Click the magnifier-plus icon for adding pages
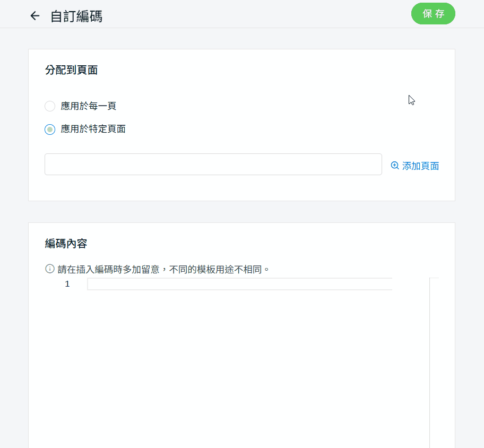Viewport: 484px width, 448px height. 395,166
